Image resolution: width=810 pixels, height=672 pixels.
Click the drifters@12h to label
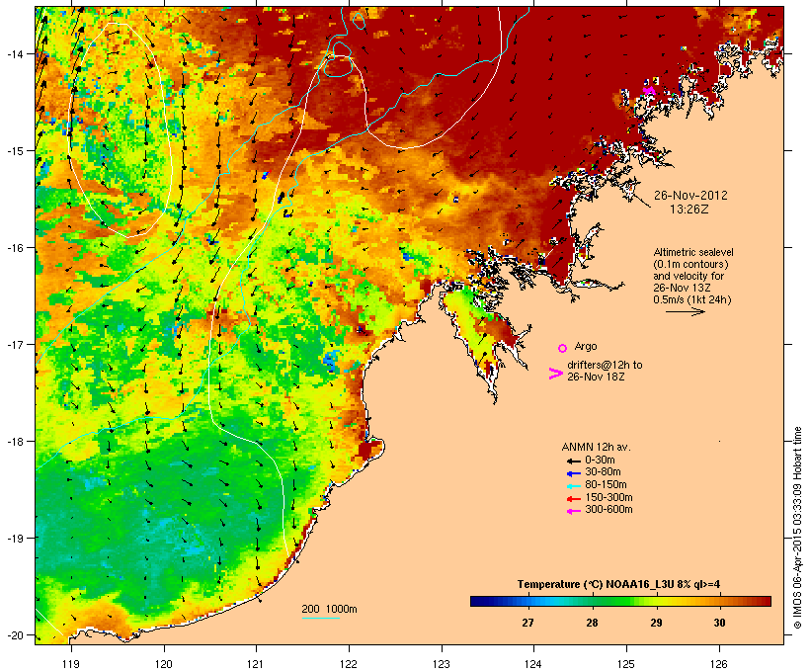click(x=605, y=365)
